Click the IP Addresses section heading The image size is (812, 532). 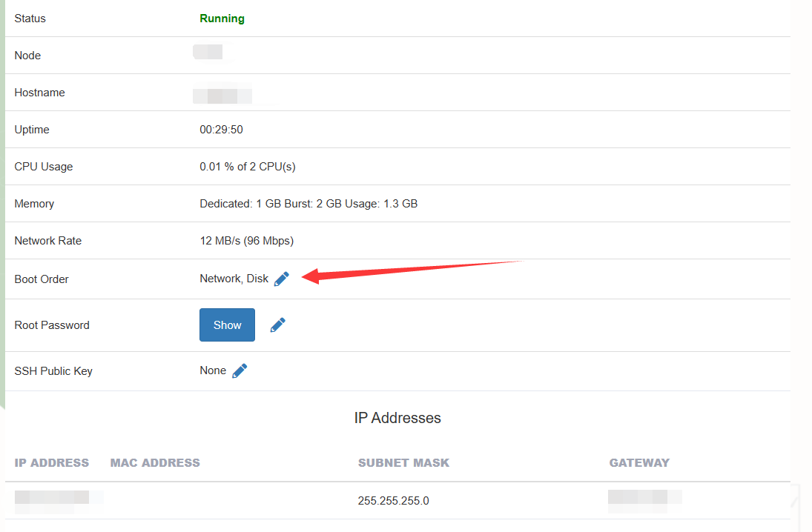click(398, 417)
